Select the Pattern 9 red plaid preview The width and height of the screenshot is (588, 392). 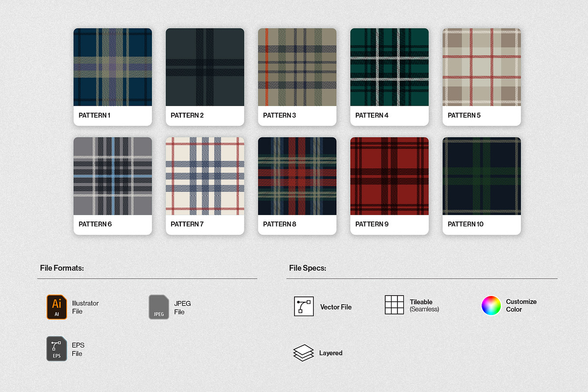(389, 176)
